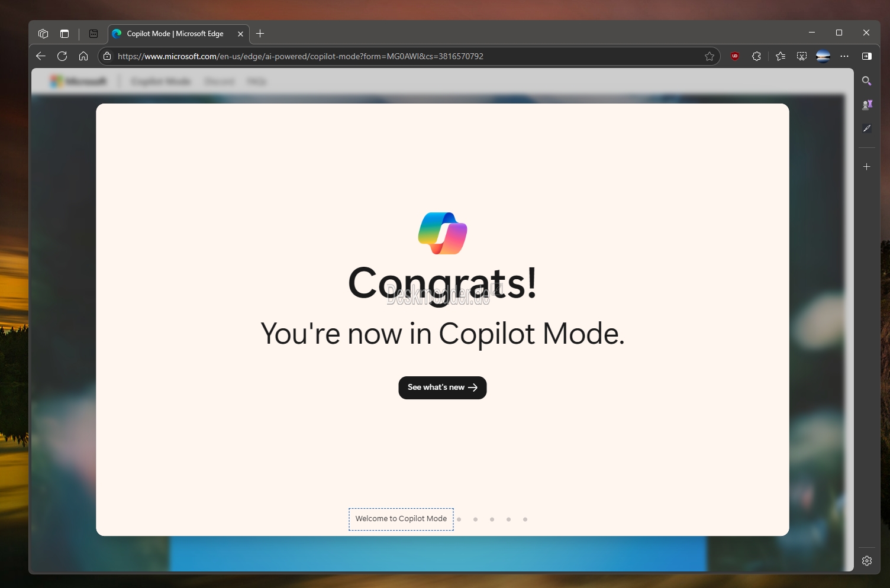
Task: Open the tab actions menu icon
Action: point(93,34)
